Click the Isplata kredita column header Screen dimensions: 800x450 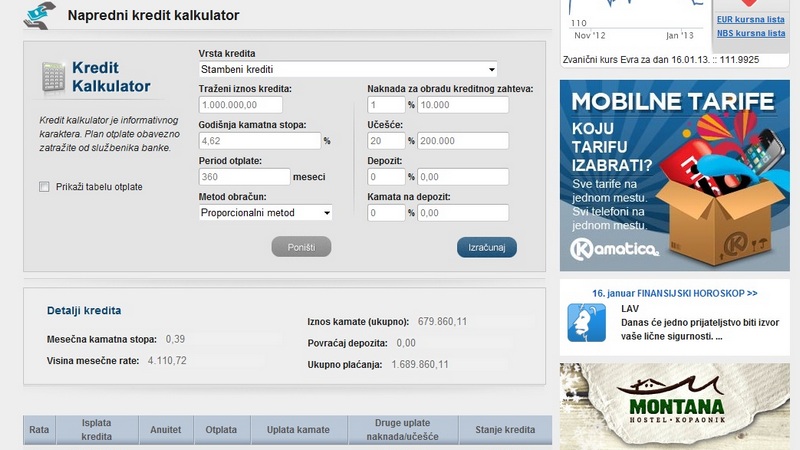(x=96, y=430)
